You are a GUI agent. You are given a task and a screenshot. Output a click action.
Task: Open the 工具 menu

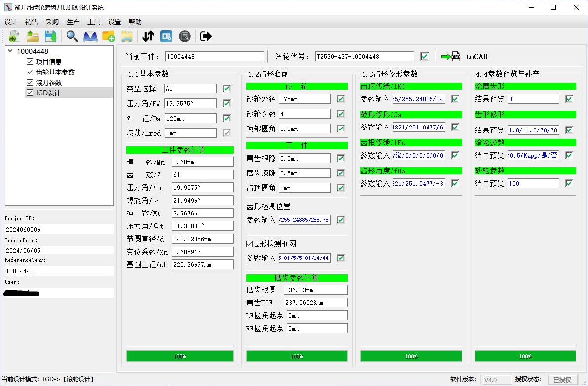click(94, 22)
